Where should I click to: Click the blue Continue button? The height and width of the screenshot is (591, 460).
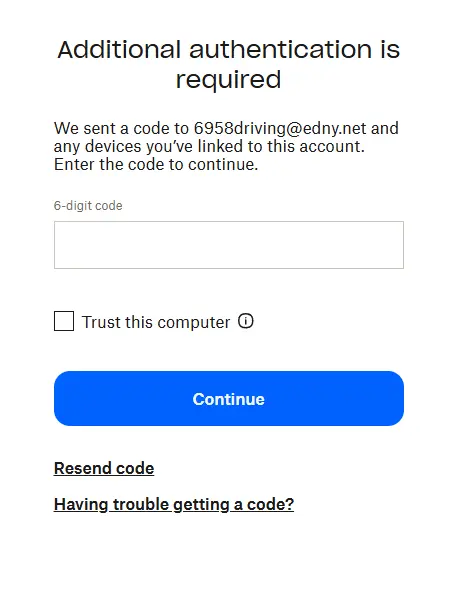click(229, 398)
